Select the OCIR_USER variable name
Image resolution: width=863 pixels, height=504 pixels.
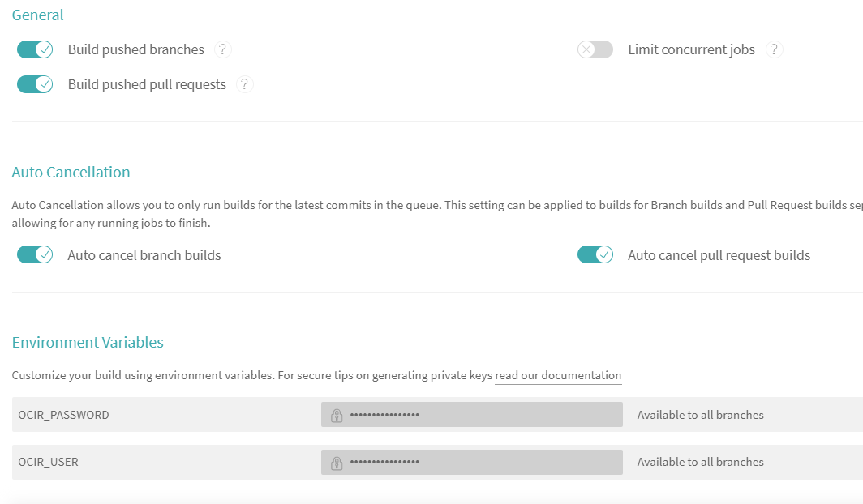coord(49,462)
